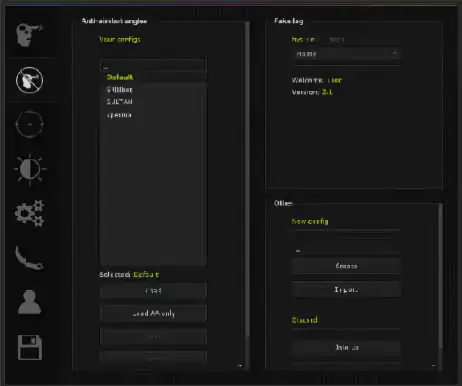Click the Create button under New config
462x386 pixels.
tap(347, 266)
